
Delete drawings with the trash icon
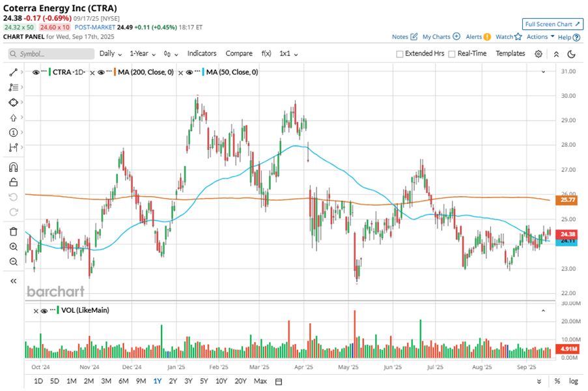coord(14,231)
